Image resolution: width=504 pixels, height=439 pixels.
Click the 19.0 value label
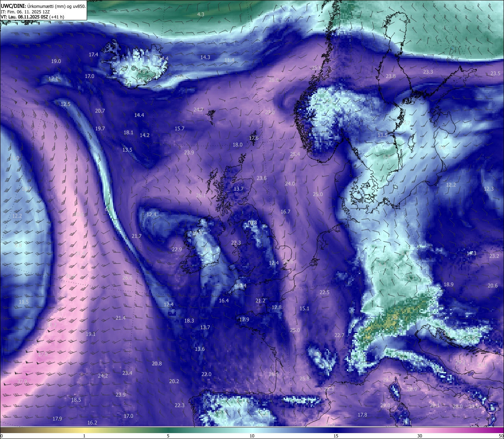coord(56,61)
